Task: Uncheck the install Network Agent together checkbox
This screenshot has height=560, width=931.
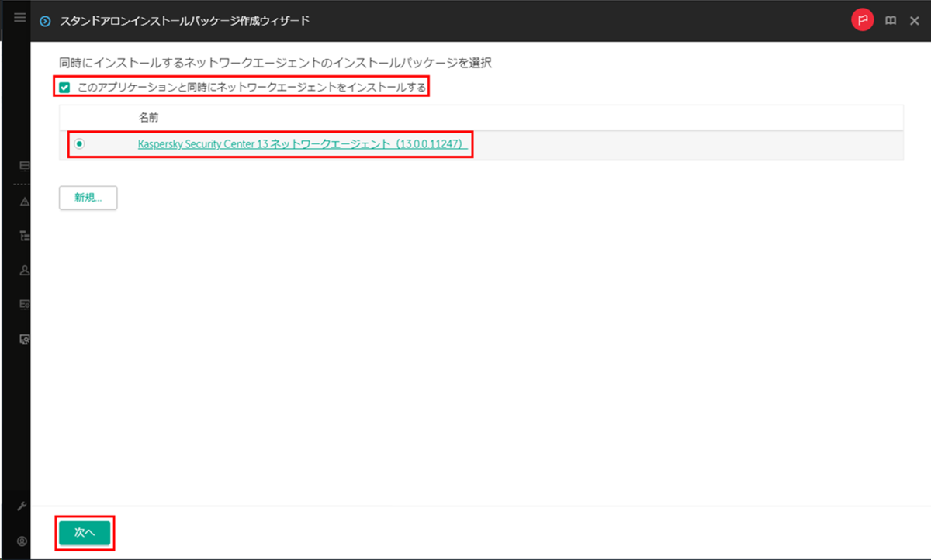Action: pos(64,88)
